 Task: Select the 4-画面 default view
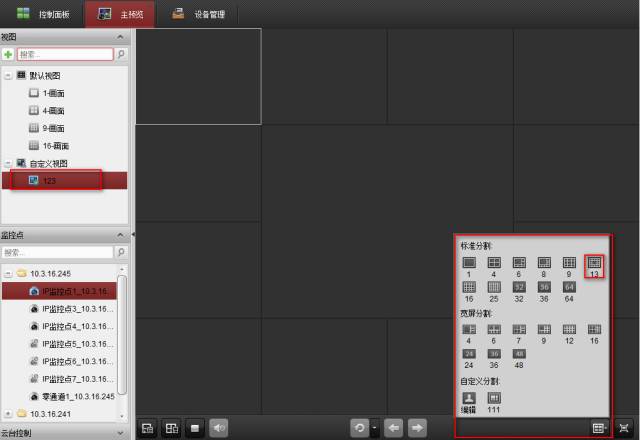pos(55,110)
